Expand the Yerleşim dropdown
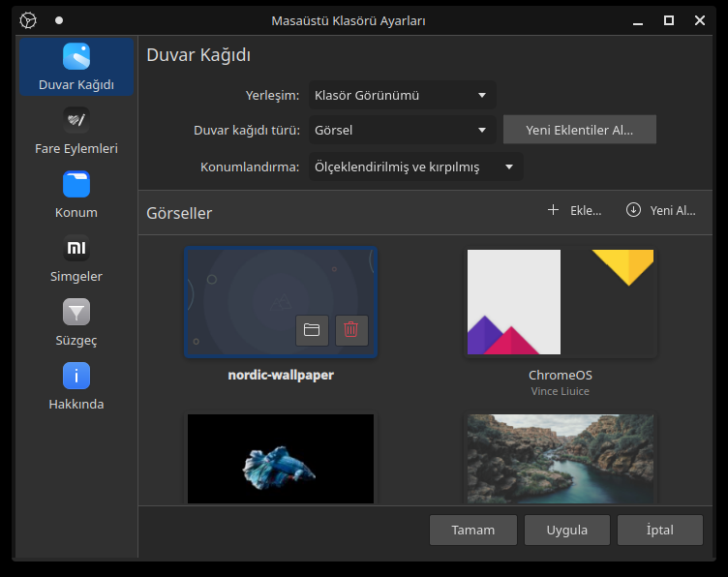Image resolution: width=728 pixels, height=577 pixels. (x=402, y=95)
